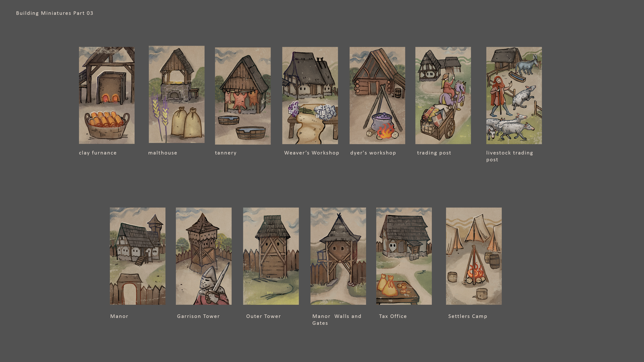This screenshot has width=644, height=362.
Task: Choose the trading post miniature card
Action: [x=443, y=95]
